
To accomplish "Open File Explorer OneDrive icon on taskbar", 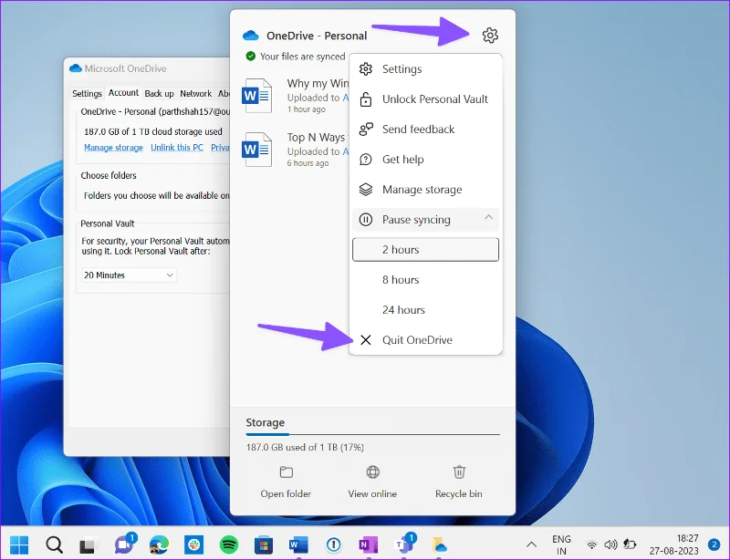I will 439,544.
